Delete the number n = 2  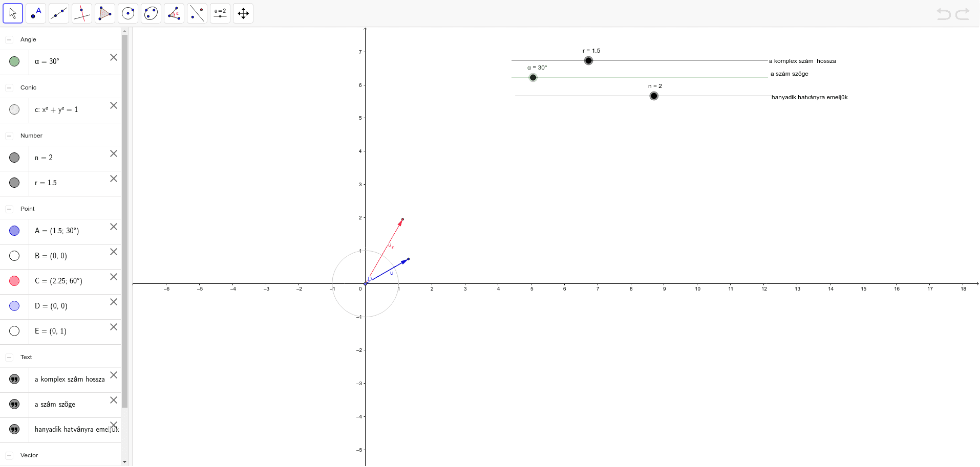[x=113, y=153]
